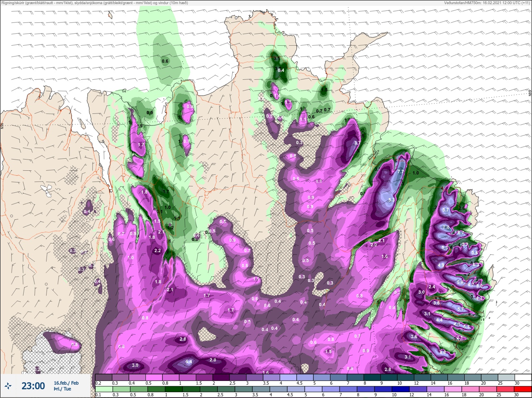Click the '0.1' label in rain legend row
532x398 pixels.
[x=99, y=396]
